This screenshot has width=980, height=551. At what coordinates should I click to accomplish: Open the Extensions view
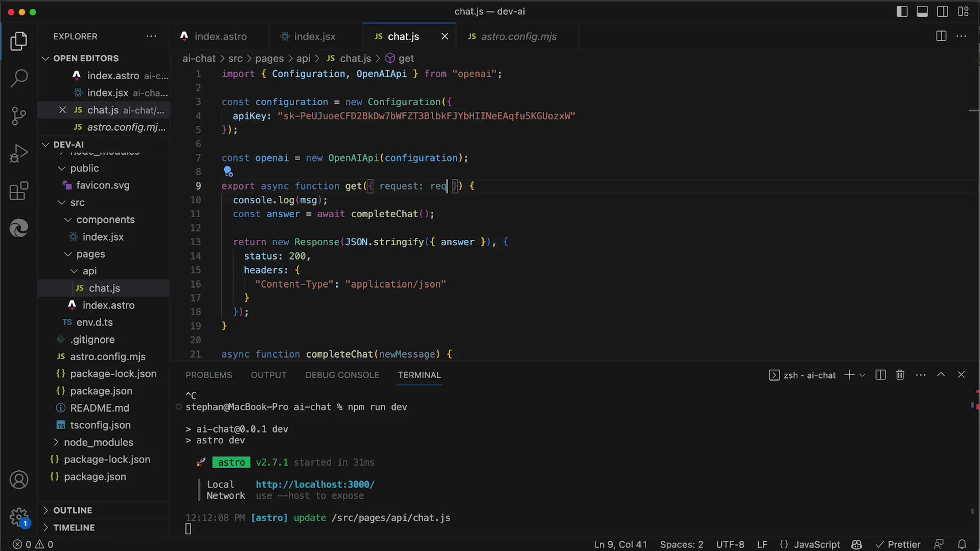[19, 191]
